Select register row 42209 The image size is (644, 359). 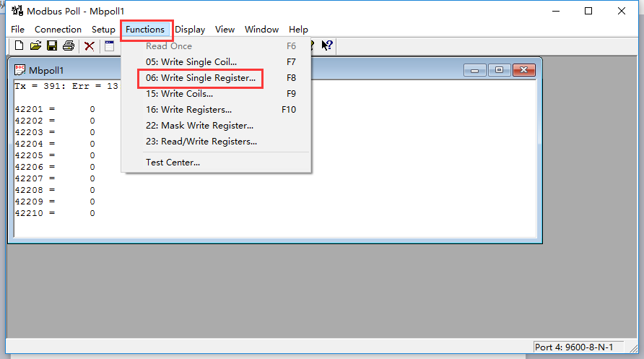click(55, 202)
